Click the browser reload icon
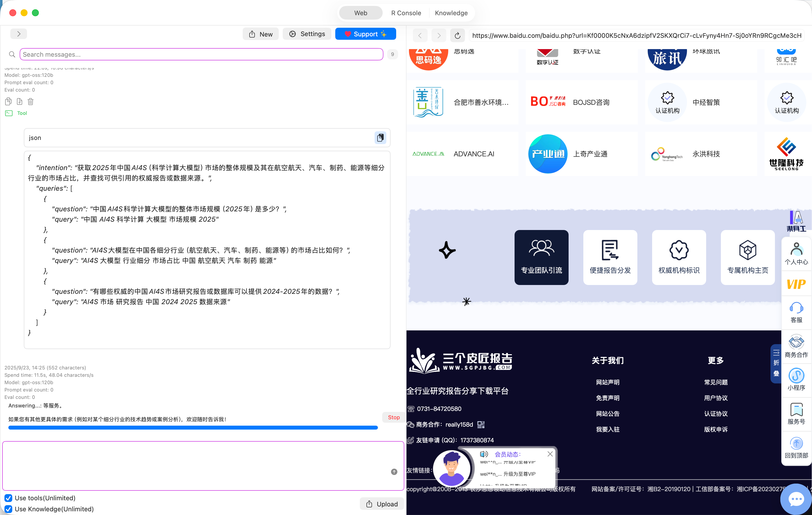The image size is (812, 515). 457,35
